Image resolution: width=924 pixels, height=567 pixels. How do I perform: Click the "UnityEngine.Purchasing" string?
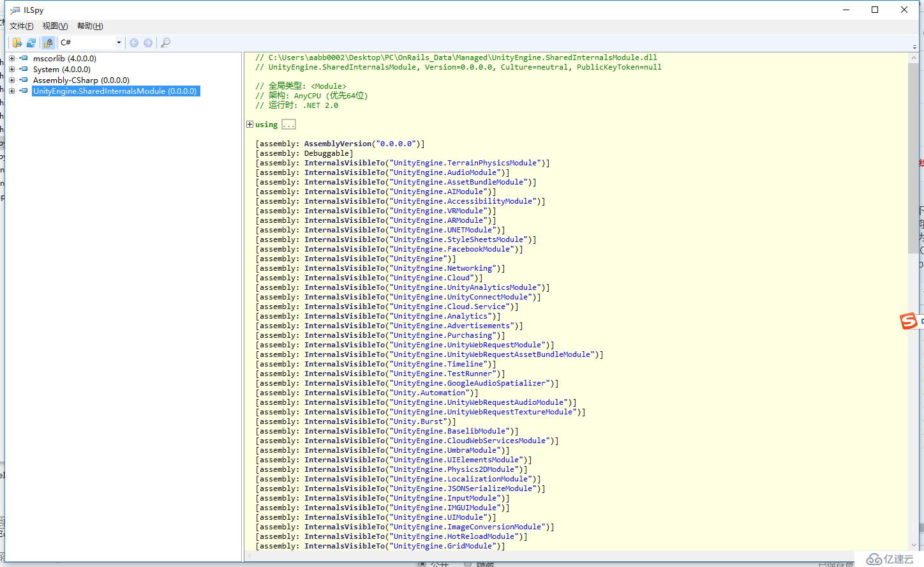click(443, 335)
